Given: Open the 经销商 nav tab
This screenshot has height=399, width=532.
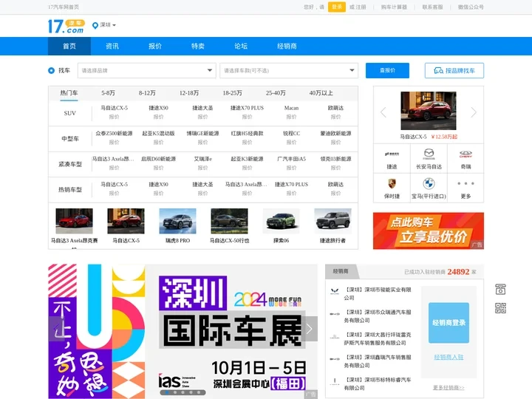Looking at the screenshot, I should [x=287, y=46].
